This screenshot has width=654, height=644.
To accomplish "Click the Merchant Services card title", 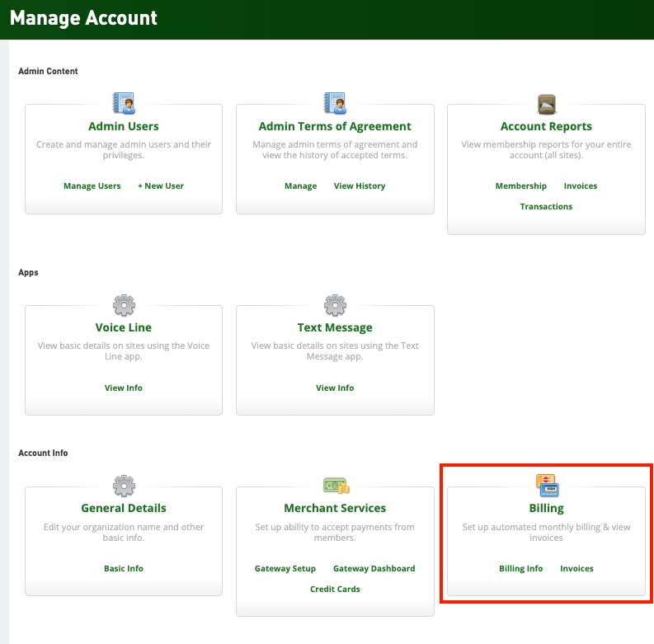I will (335, 508).
